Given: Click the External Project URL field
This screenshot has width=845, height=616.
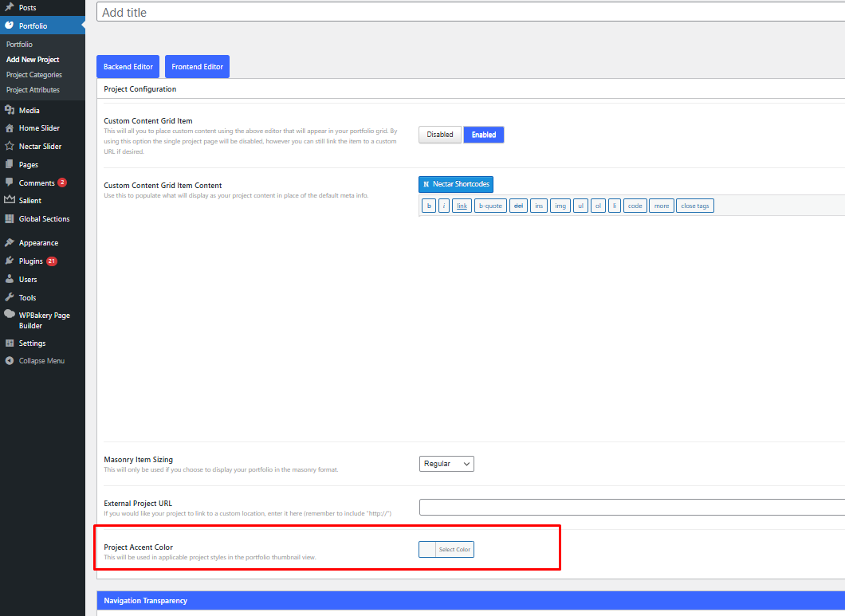Looking at the screenshot, I should pyautogui.click(x=631, y=508).
